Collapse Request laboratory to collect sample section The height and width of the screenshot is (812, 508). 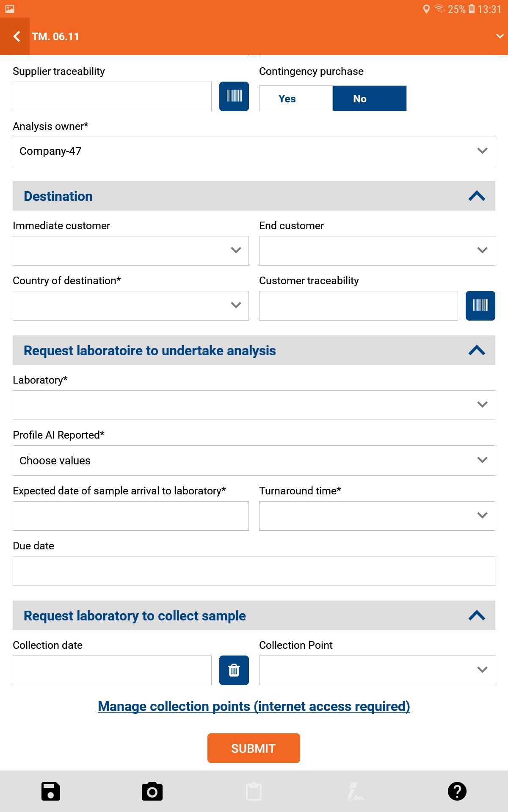point(477,615)
